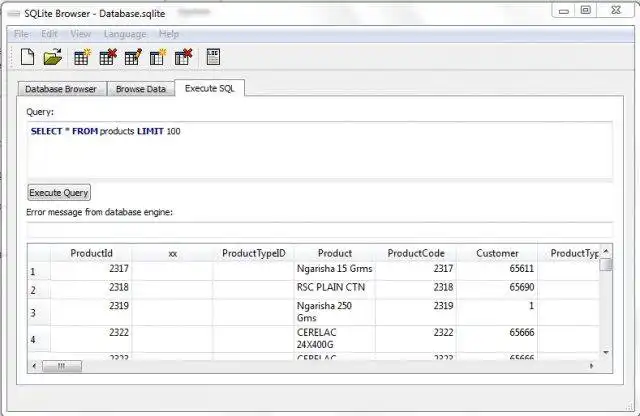Select row header 3
This screenshot has width=640, height=416.
click(x=39, y=312)
